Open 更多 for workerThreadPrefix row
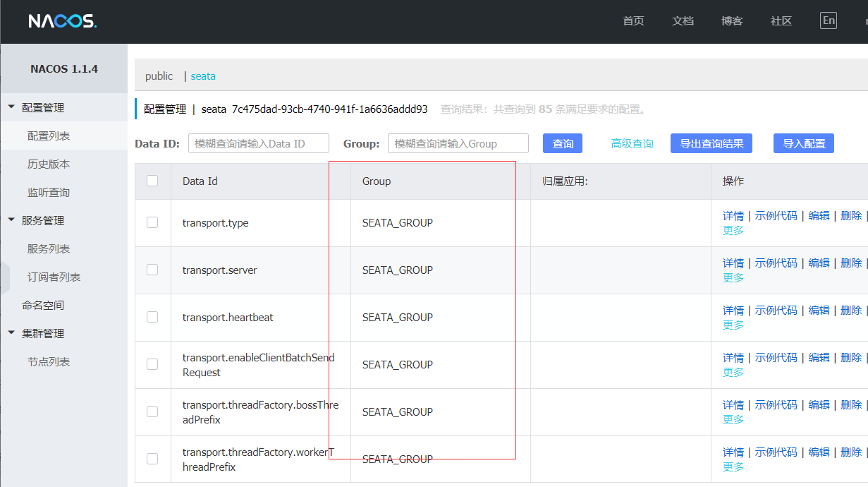This screenshot has height=487, width=868. [x=733, y=467]
